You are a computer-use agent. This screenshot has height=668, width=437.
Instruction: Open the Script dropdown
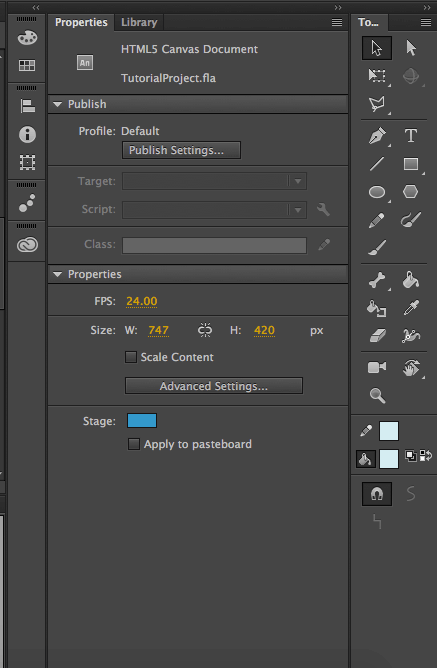coord(215,210)
